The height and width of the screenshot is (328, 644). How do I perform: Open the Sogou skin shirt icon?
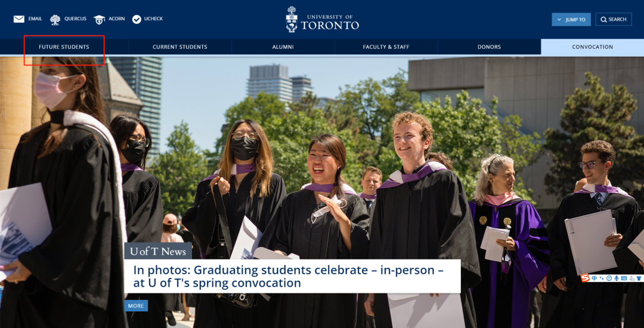639,278
